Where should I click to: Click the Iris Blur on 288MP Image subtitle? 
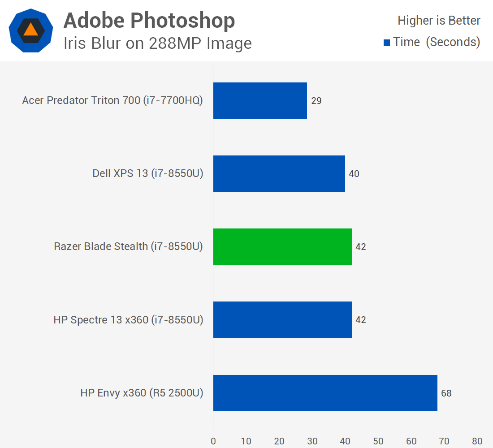pyautogui.click(x=157, y=43)
